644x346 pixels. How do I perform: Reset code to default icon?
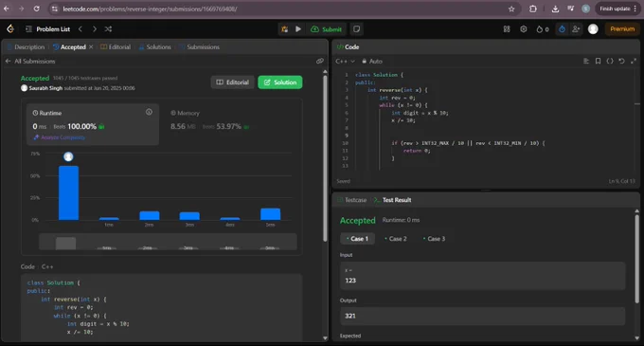point(622,62)
